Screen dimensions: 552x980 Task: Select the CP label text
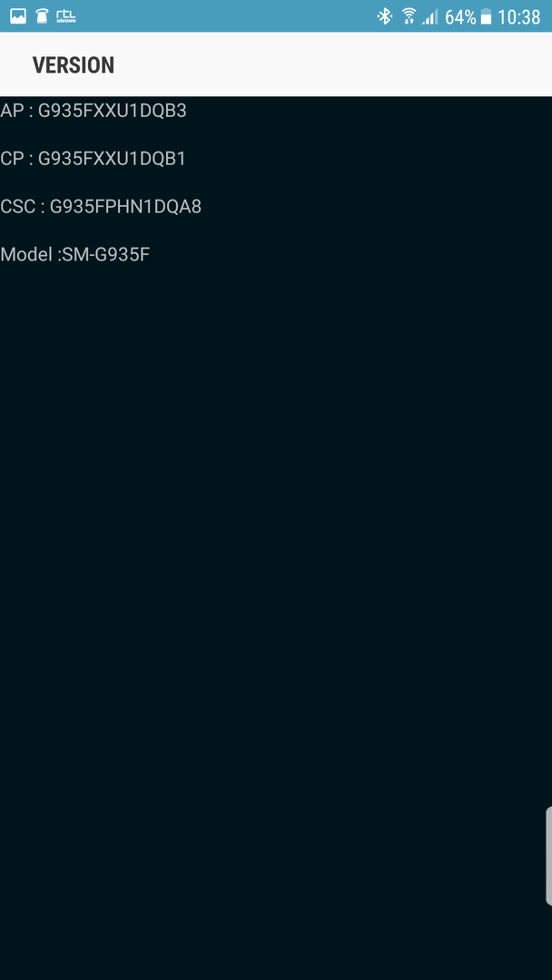[x=11, y=159]
